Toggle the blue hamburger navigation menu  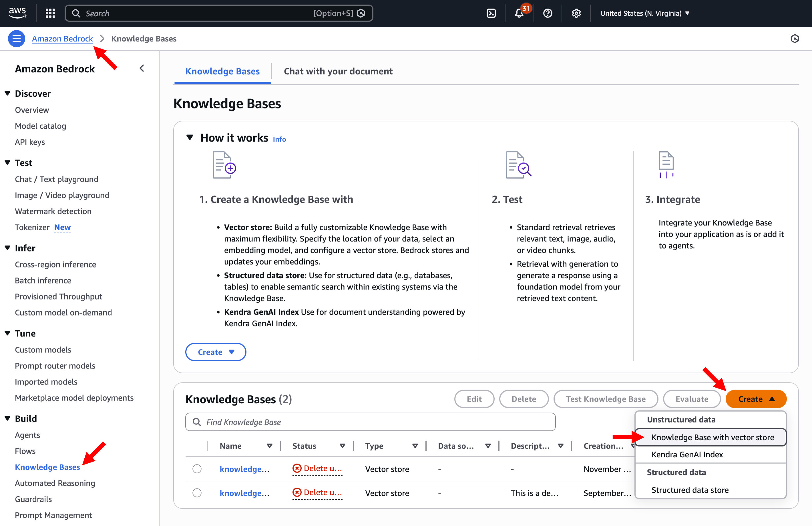pos(16,39)
